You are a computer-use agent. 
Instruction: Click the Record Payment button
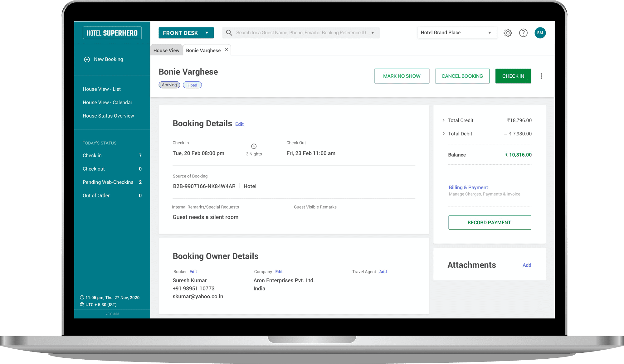point(489,222)
